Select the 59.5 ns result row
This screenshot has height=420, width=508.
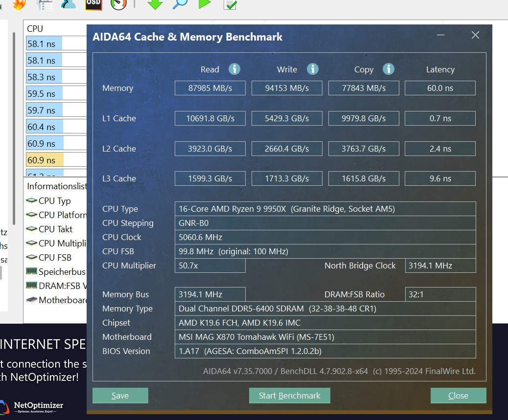pyautogui.click(x=56, y=93)
